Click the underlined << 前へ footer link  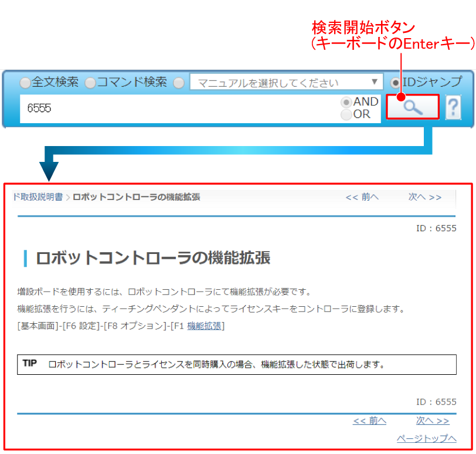pyautogui.click(x=369, y=421)
